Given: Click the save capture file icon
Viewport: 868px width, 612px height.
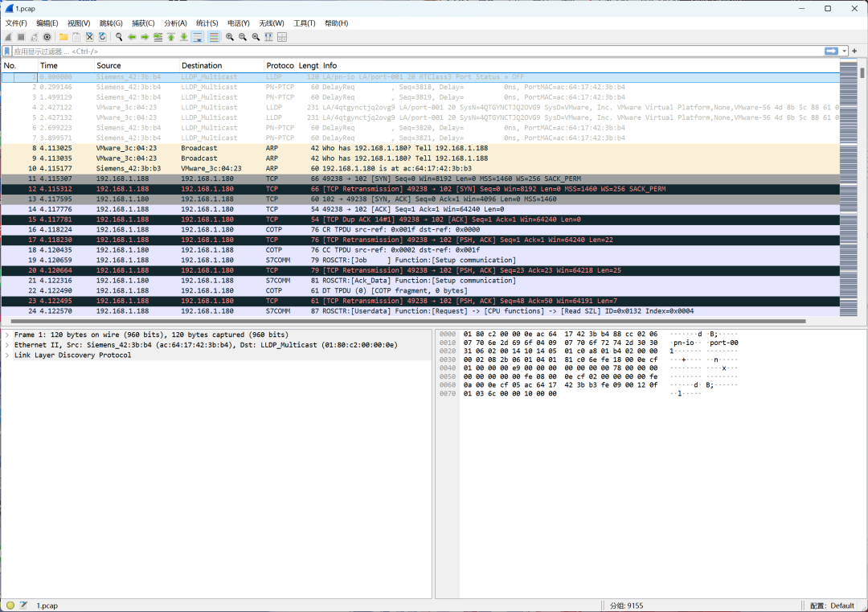Looking at the screenshot, I should coord(76,37).
